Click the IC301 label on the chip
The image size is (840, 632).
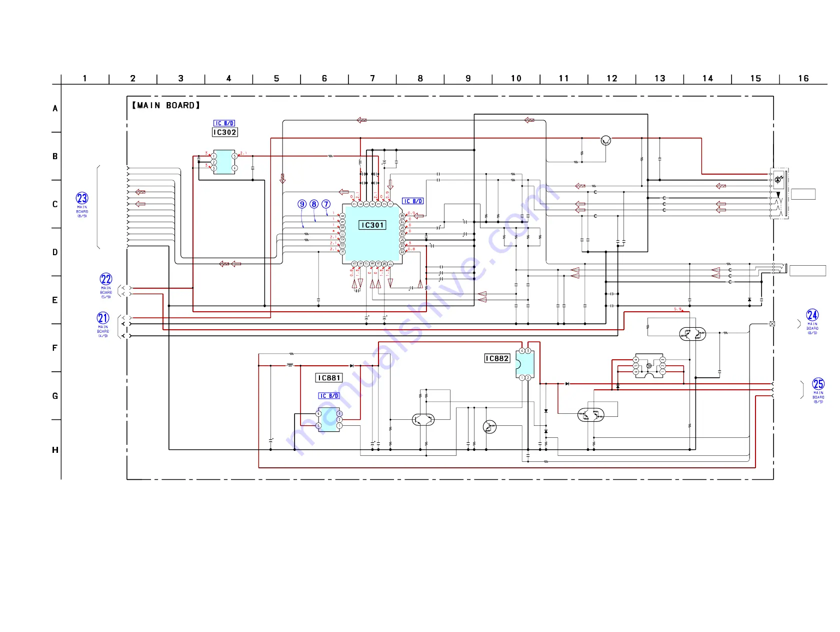pyautogui.click(x=372, y=225)
